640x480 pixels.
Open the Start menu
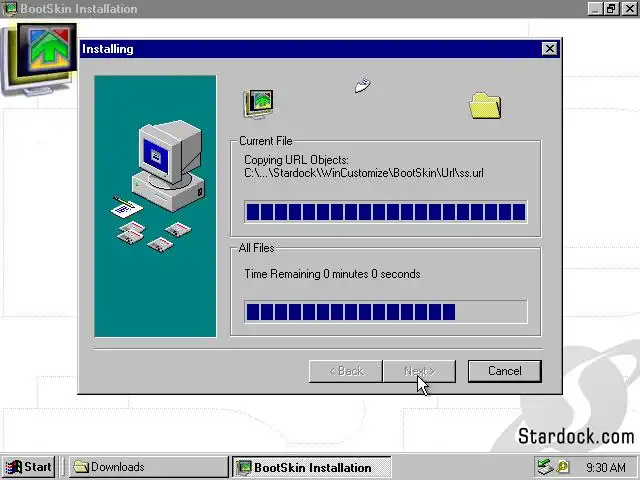click(28, 467)
